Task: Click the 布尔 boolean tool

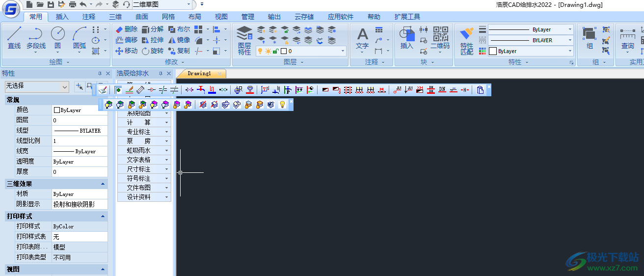Action: tap(179, 29)
